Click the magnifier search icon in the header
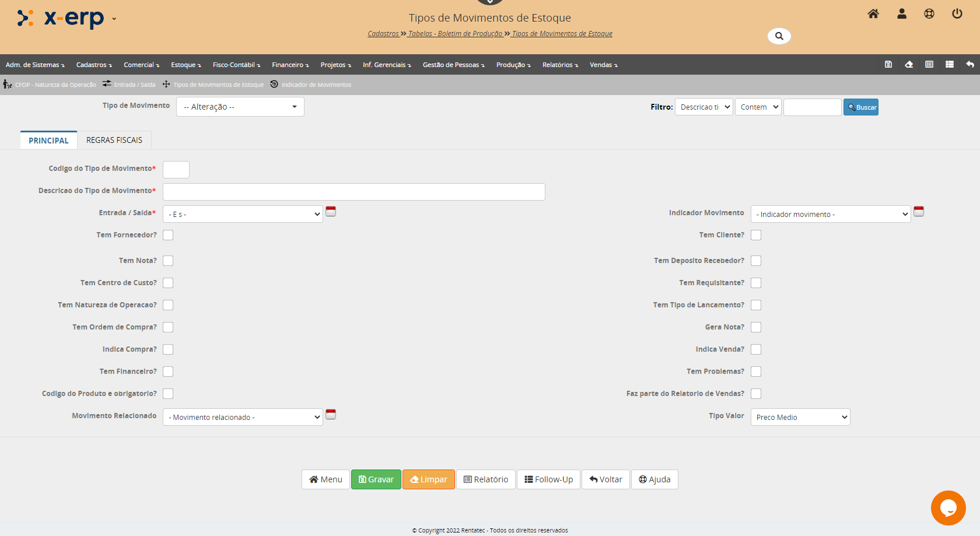Image resolution: width=980 pixels, height=536 pixels. click(x=779, y=36)
